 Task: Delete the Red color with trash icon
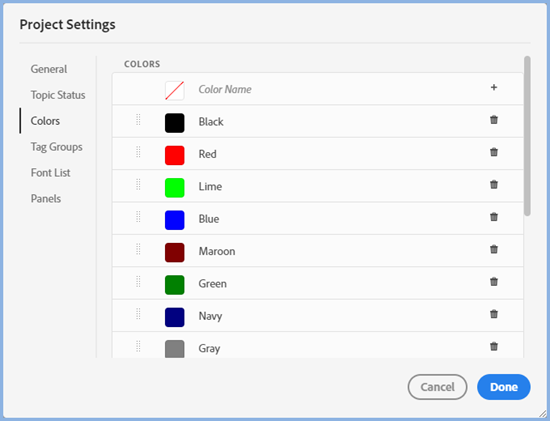click(x=494, y=152)
